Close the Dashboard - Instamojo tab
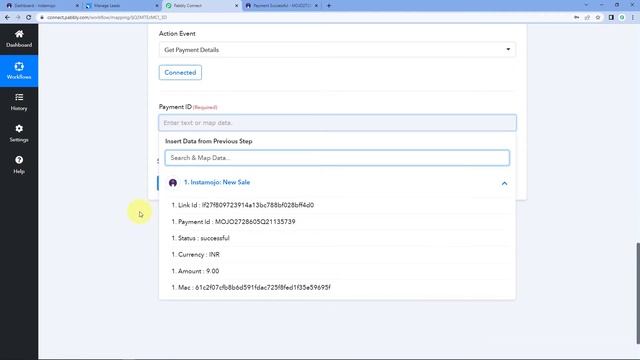Image resolution: width=640 pixels, height=360 pixels. tap(77, 6)
